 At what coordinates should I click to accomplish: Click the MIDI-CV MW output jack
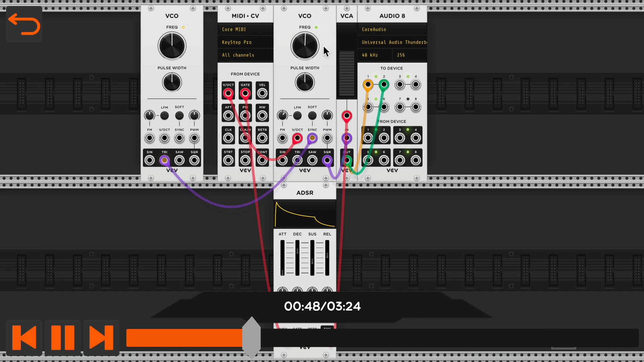tap(262, 116)
